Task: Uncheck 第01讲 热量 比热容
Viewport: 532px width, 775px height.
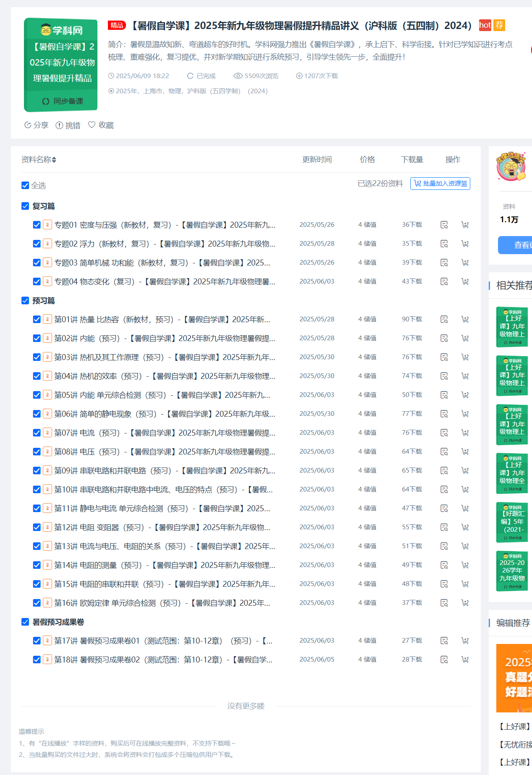Action: 37,319
